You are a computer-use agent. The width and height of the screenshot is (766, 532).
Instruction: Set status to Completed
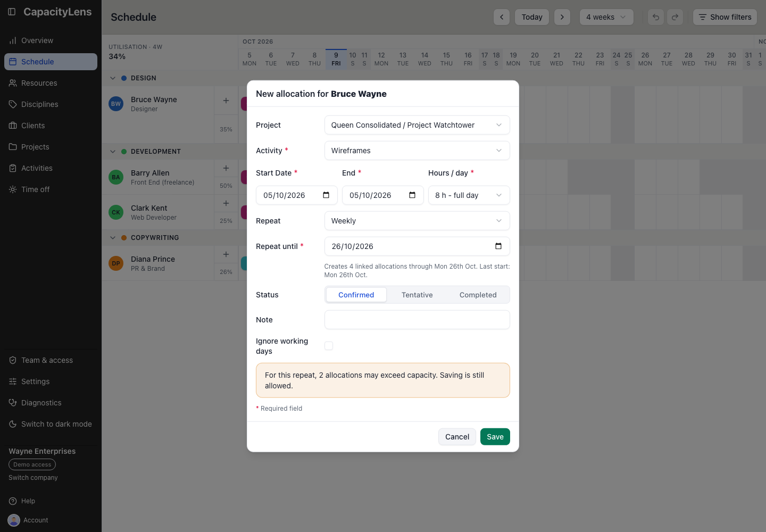[478, 295]
